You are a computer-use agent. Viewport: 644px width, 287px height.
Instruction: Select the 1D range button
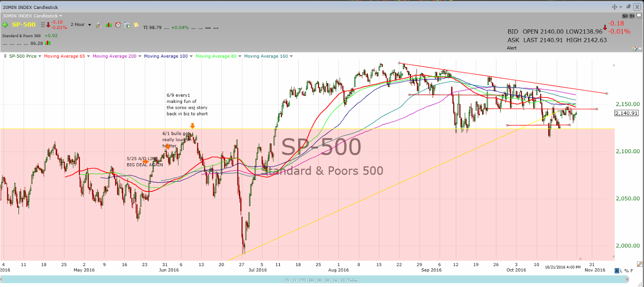(343, 281)
